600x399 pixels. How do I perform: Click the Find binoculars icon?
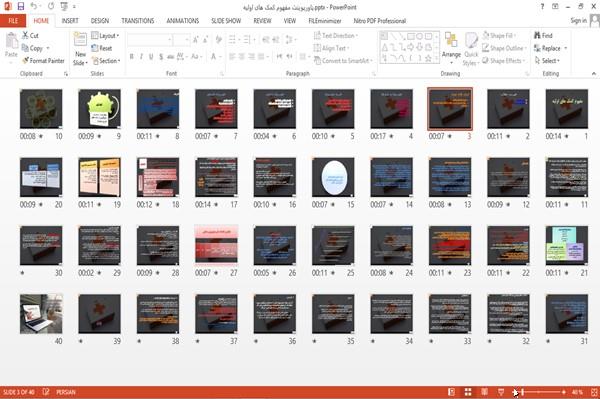(x=537, y=35)
